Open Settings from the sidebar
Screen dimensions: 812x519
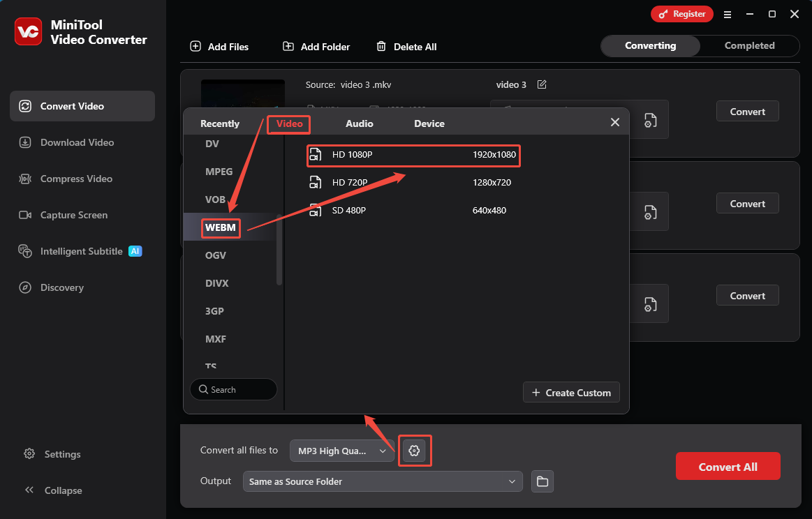pyautogui.click(x=61, y=454)
